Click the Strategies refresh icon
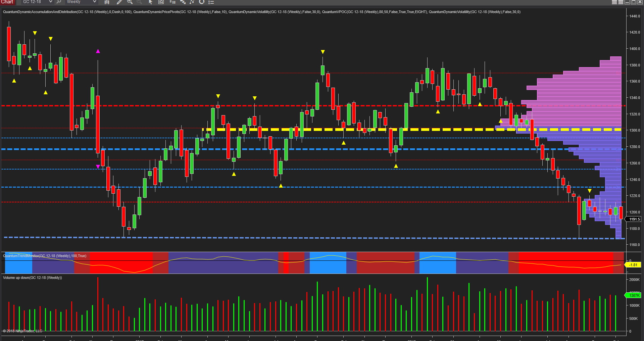The width and height of the screenshot is (644, 341). (x=202, y=2)
